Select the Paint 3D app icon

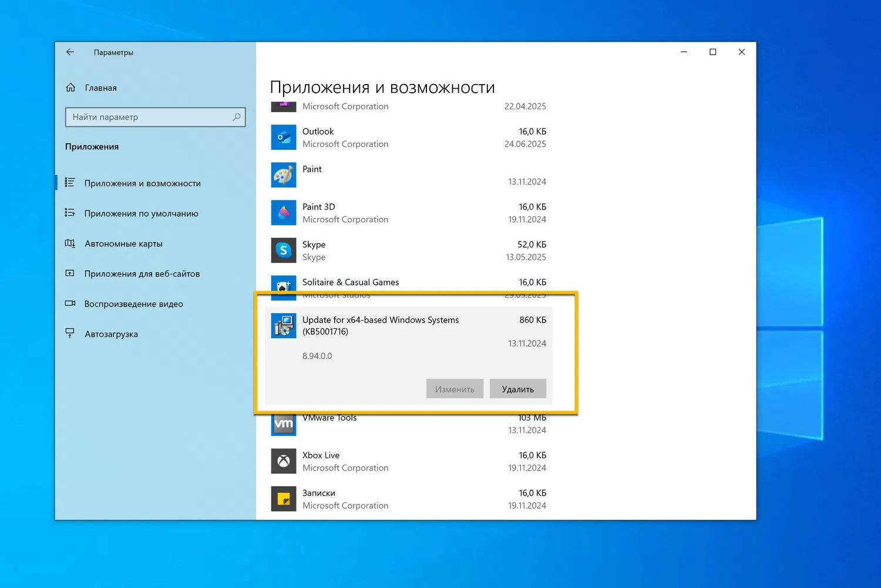(283, 213)
